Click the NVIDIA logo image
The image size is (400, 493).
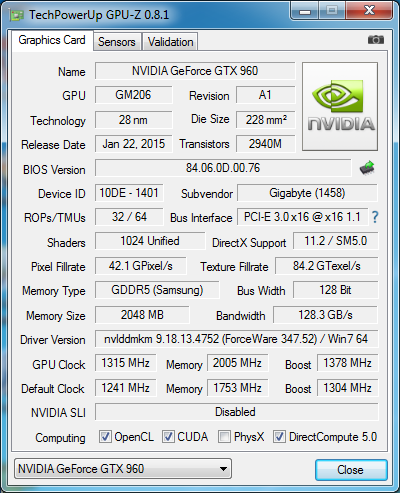[x=340, y=106]
